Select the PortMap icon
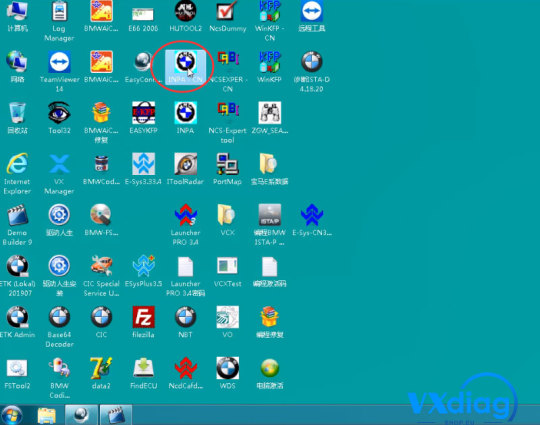Screen dimensions: 540x425 228,169
